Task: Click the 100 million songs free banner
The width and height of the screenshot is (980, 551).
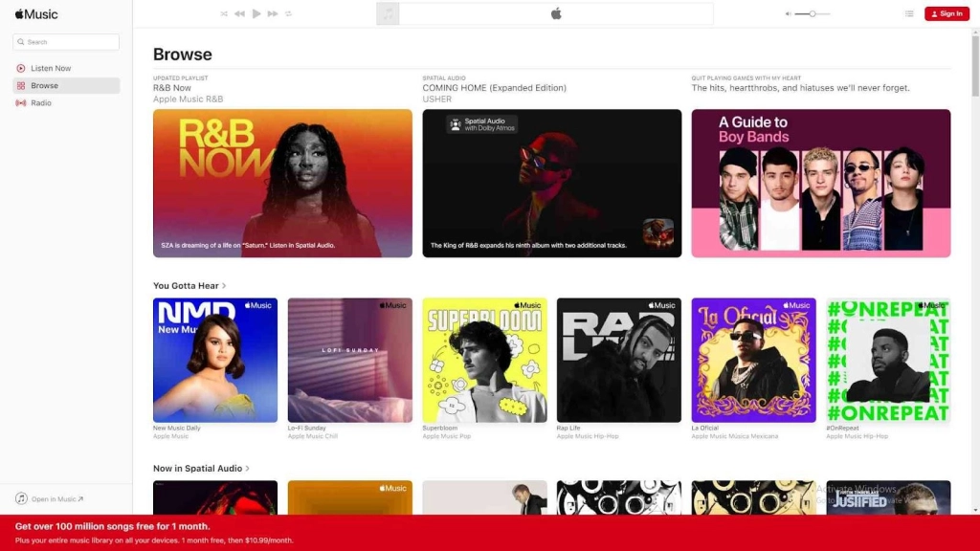Action: pyautogui.click(x=490, y=533)
